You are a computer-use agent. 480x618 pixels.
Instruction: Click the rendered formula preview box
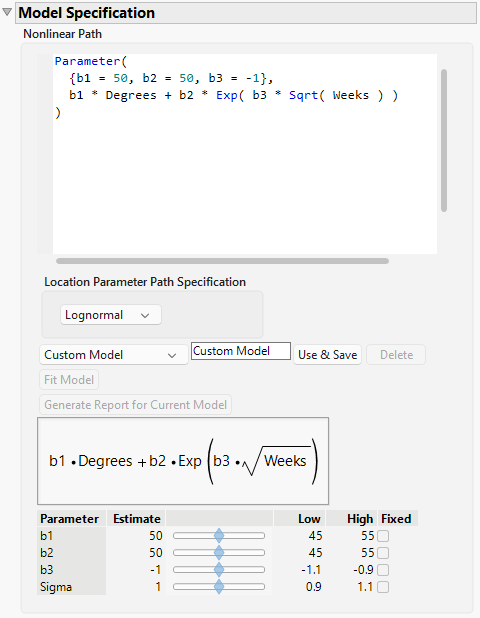183,461
